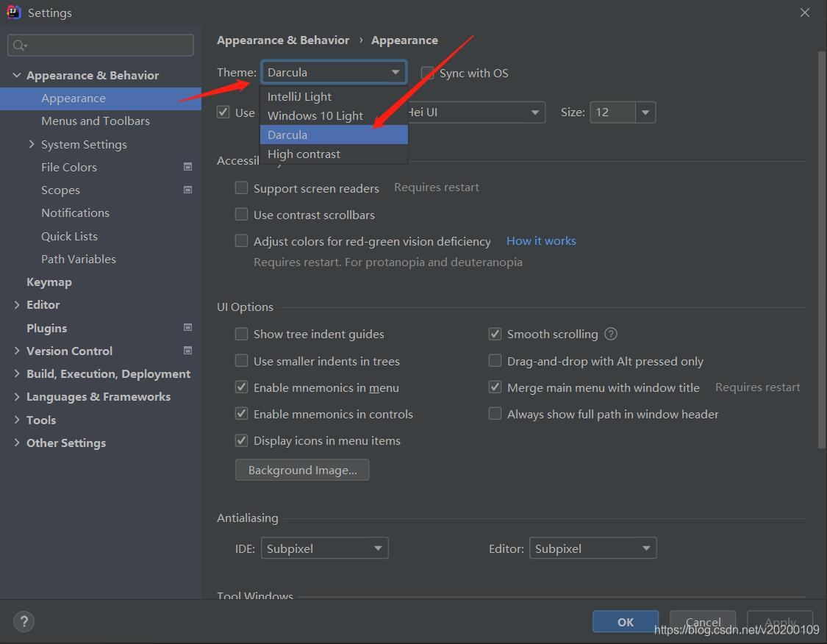Click Appearance & Behavior in the breadcrumb
The image size is (827, 644).
click(283, 40)
